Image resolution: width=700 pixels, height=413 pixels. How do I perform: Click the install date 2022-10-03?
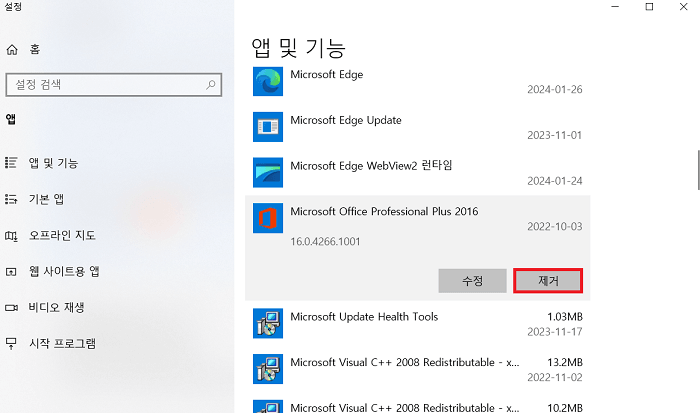pos(555,226)
